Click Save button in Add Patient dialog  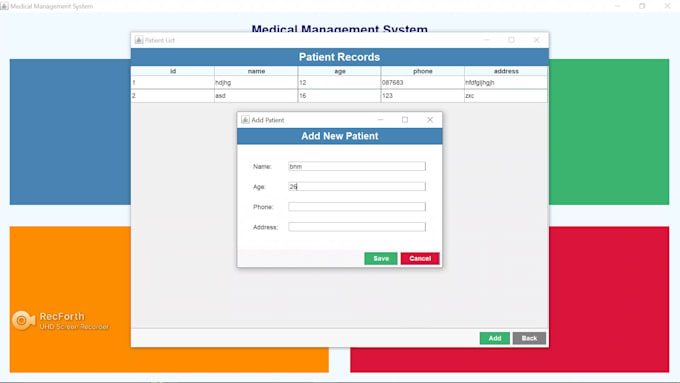[380, 259]
